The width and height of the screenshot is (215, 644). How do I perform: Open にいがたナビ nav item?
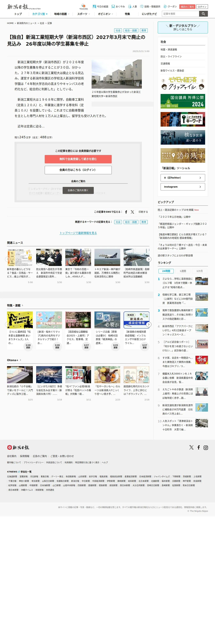coord(149,14)
